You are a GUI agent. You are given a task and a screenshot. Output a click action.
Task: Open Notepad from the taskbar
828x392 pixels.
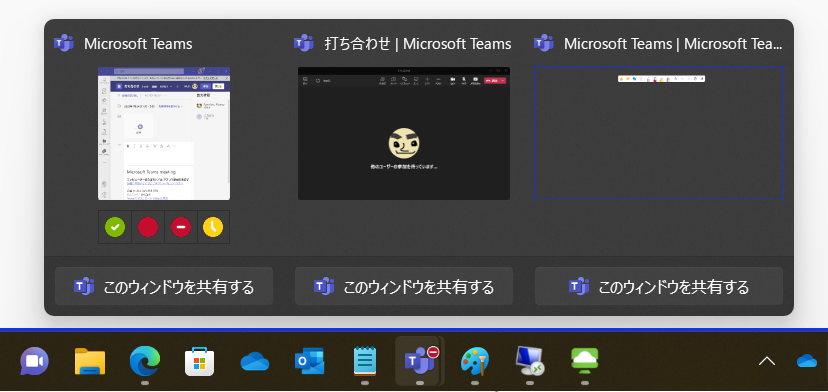pyautogui.click(x=364, y=362)
